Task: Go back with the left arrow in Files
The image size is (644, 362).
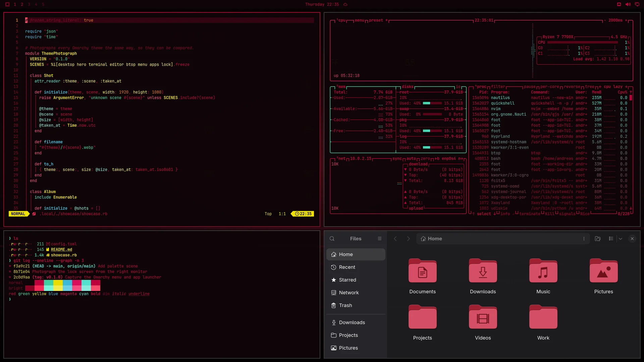Action: pos(395,239)
